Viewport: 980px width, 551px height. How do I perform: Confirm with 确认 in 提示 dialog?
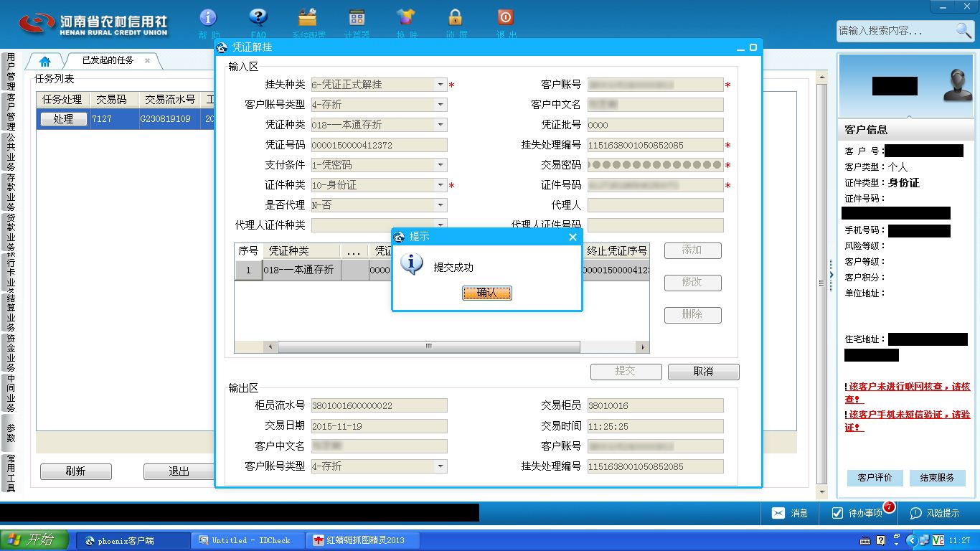click(486, 293)
